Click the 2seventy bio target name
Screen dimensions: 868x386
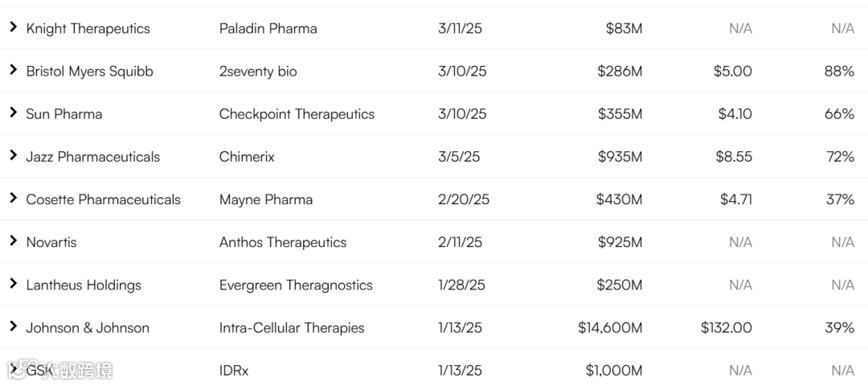coord(258,72)
